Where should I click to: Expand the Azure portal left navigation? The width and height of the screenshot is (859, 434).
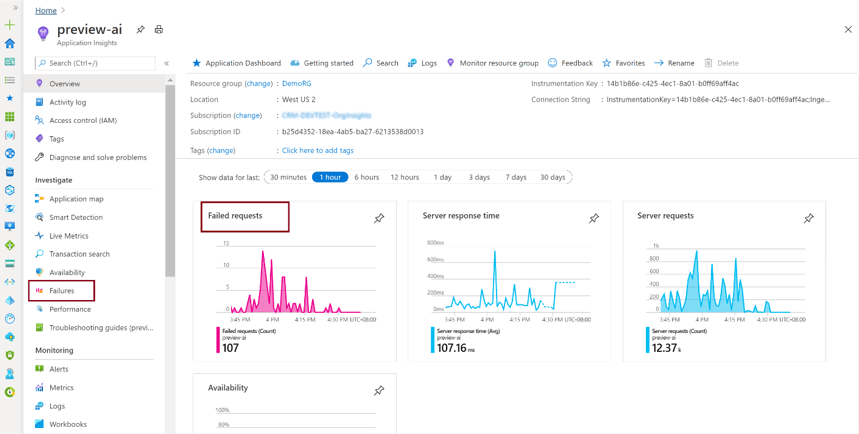tap(14, 8)
